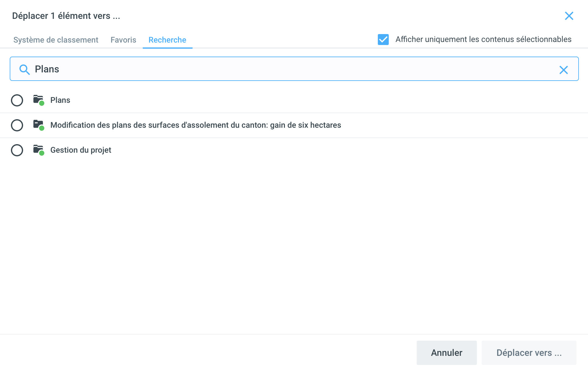This screenshot has width=588, height=368.
Task: Switch to the Recherche tab
Action: coord(167,40)
